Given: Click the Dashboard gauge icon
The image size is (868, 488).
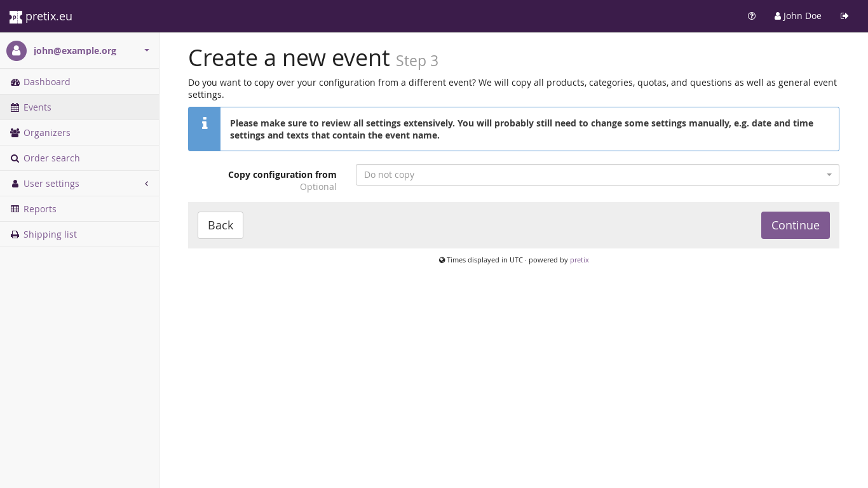Looking at the screenshot, I should (x=15, y=82).
